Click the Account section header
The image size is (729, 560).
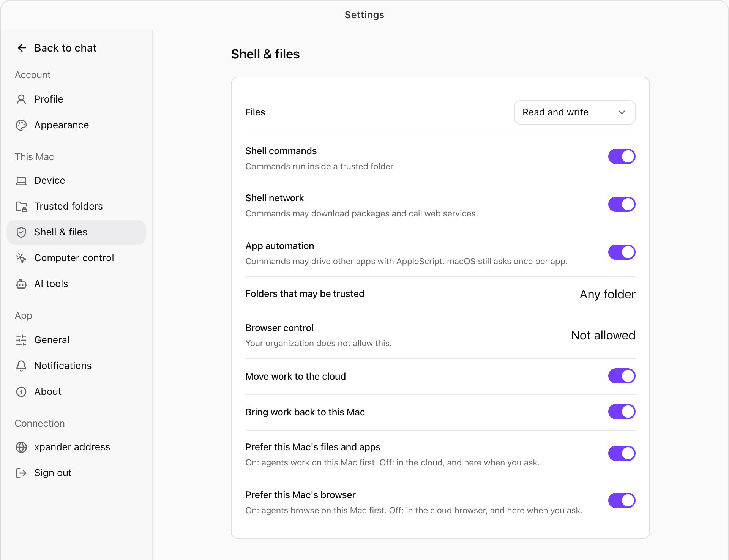click(33, 75)
